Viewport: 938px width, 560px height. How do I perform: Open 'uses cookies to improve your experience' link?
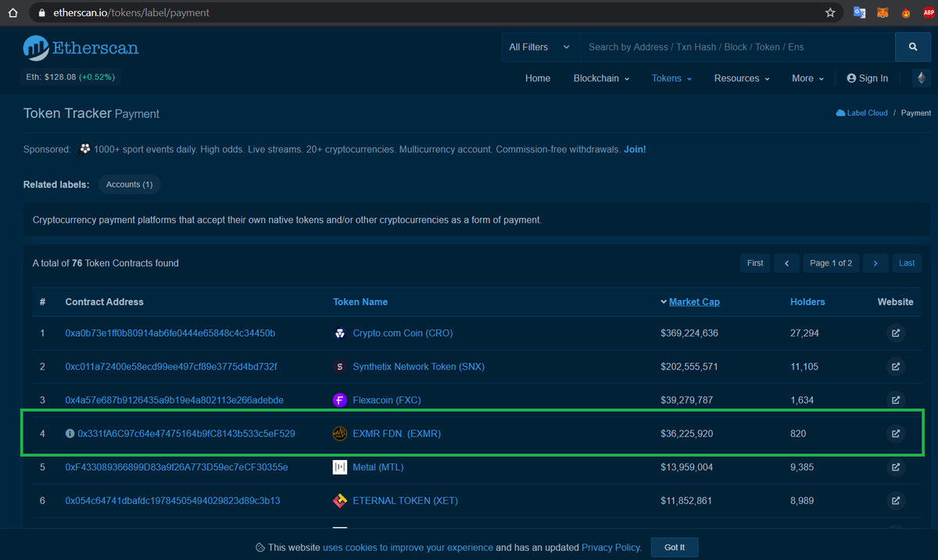(408, 548)
